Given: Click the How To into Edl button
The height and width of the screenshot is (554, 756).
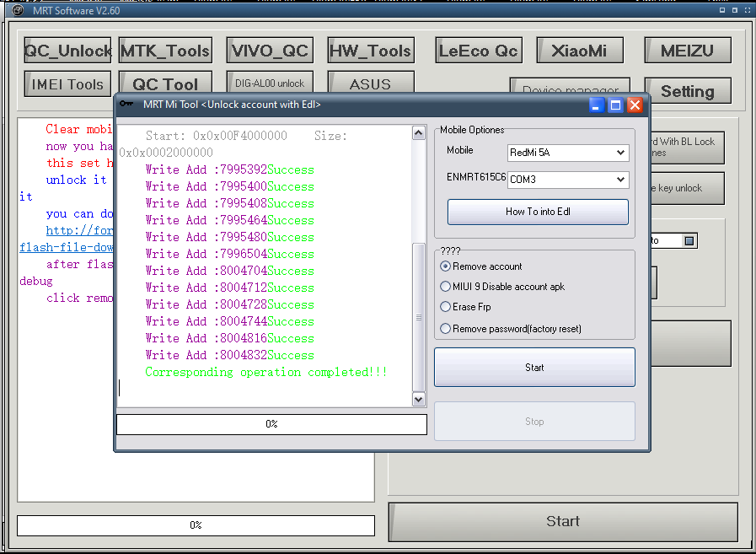Looking at the screenshot, I should pos(538,212).
